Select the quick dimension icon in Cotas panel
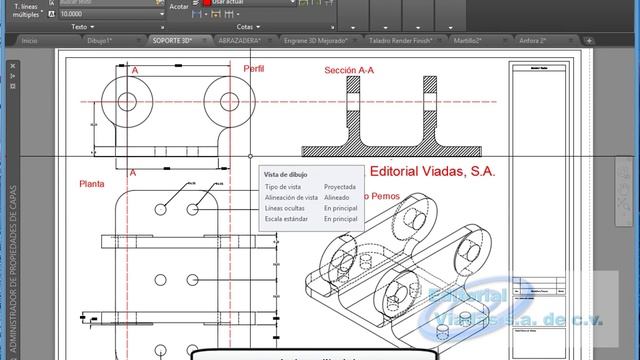Viewport: 640px width, 360px height. pos(197,14)
